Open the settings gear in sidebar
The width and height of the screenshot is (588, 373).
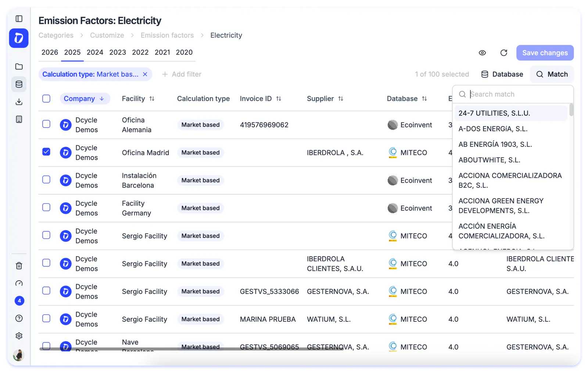19,336
